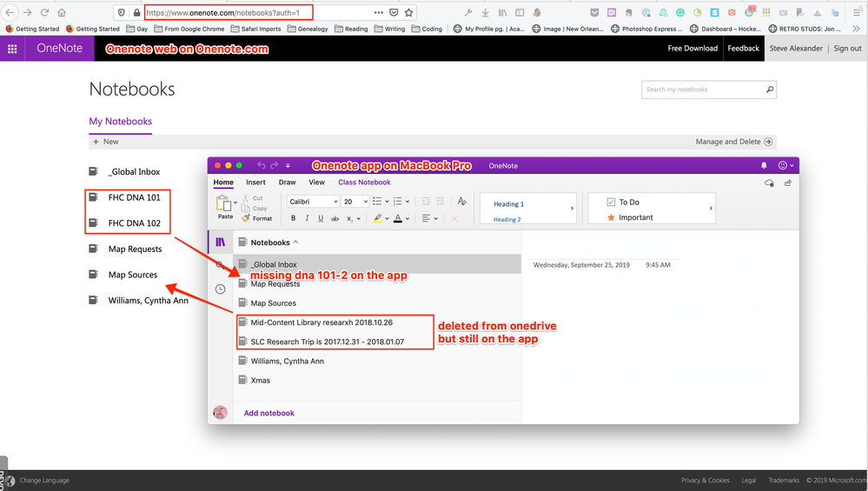Decrease the paragraph indent
This screenshot has width=868, height=491.
(x=426, y=202)
